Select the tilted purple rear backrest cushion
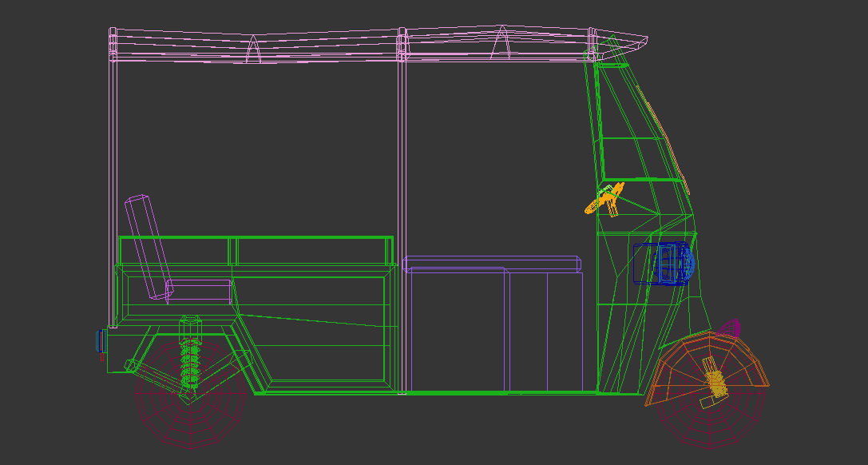The height and width of the screenshot is (465, 868). (149, 248)
